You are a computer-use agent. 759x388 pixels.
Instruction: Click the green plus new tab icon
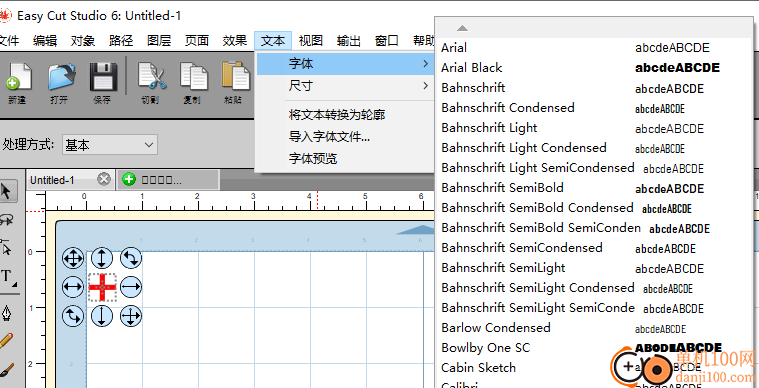(x=129, y=180)
